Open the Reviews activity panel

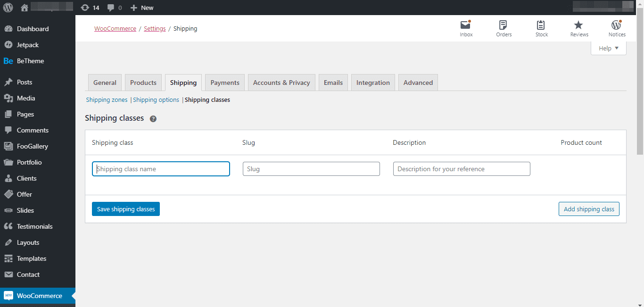click(x=579, y=28)
